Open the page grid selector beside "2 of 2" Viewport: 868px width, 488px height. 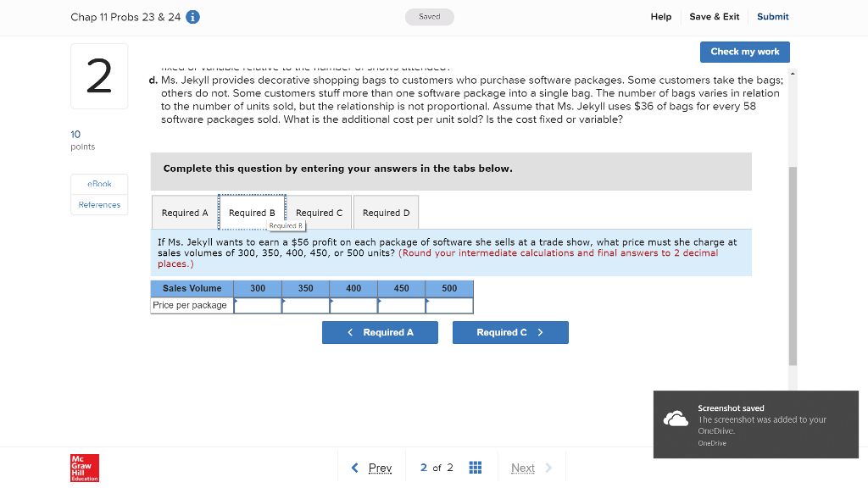[x=475, y=467]
